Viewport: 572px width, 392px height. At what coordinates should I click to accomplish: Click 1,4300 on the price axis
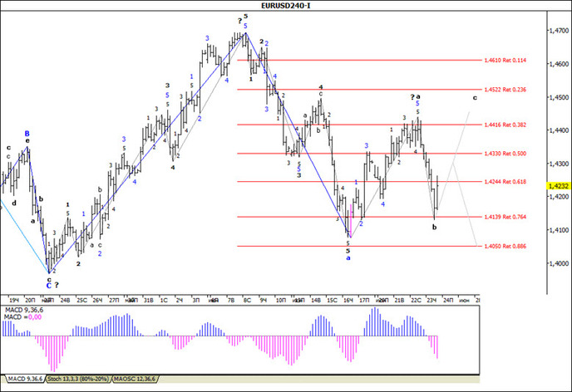point(559,164)
